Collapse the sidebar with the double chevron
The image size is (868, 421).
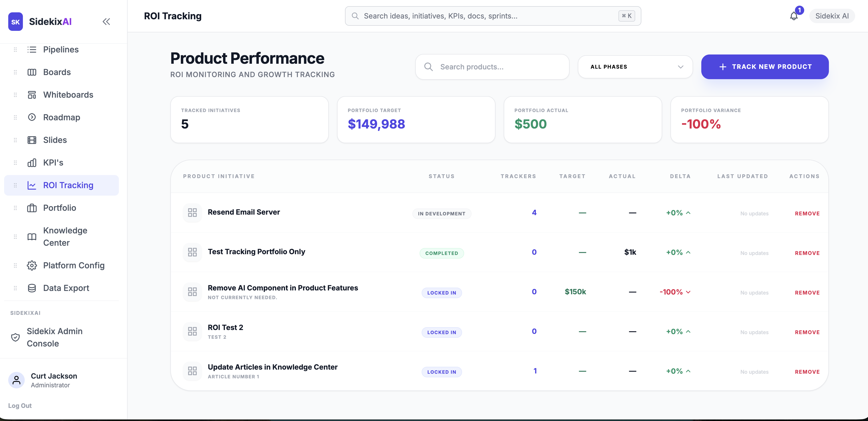click(106, 22)
